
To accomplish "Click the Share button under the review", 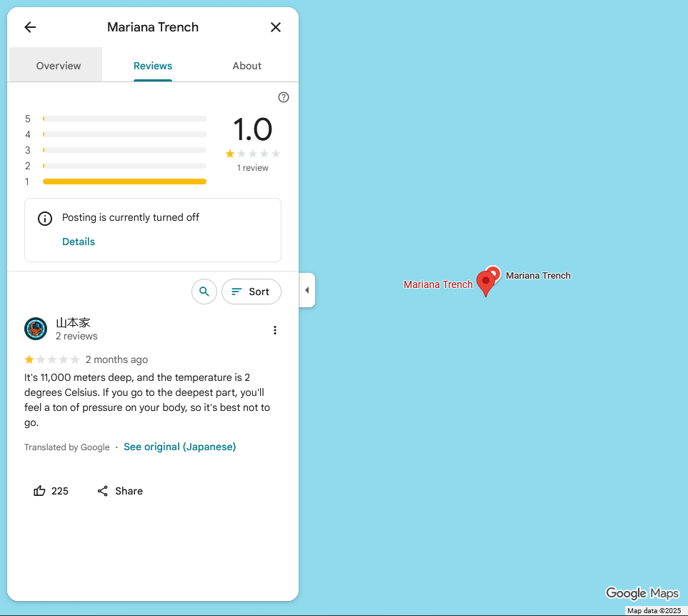I will coord(120,491).
